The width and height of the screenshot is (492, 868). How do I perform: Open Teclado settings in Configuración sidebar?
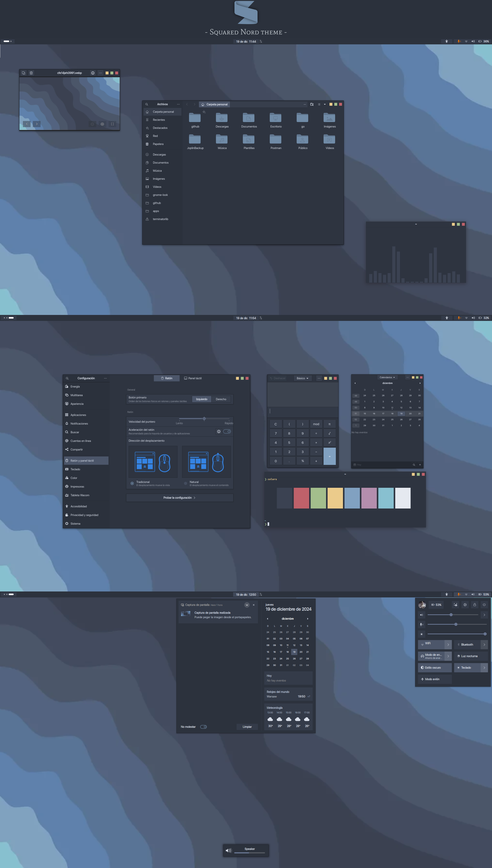coord(86,469)
